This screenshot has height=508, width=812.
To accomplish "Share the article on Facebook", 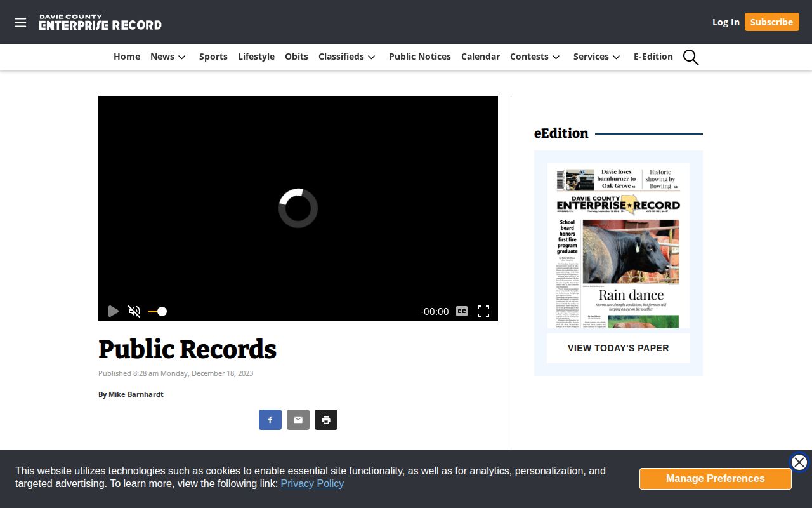I will [x=270, y=420].
